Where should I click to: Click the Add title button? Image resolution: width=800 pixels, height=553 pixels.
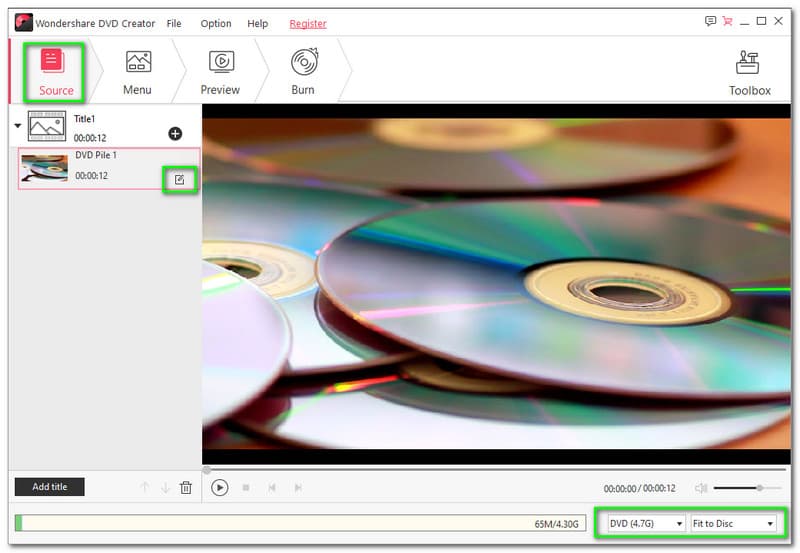click(x=50, y=487)
